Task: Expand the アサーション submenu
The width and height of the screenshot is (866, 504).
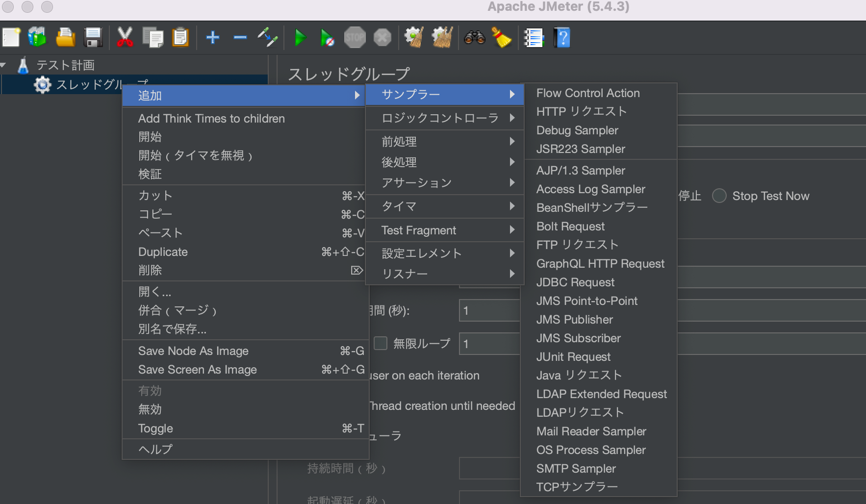Action: click(x=445, y=182)
